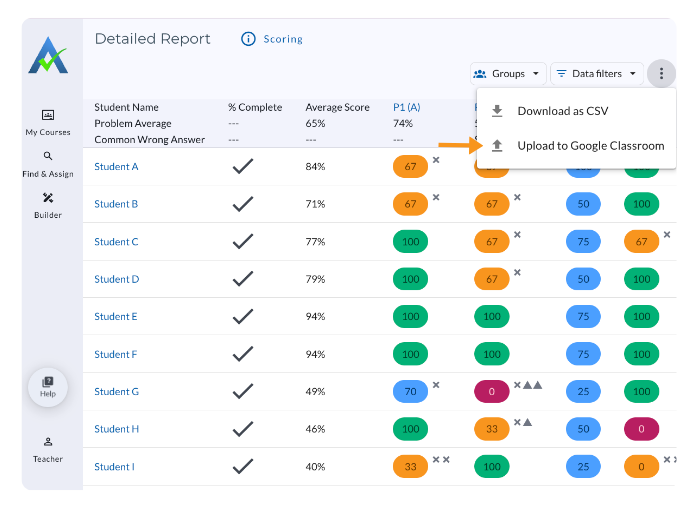Open Find & Assign search
This screenshot has width=698, height=508.
(48, 164)
